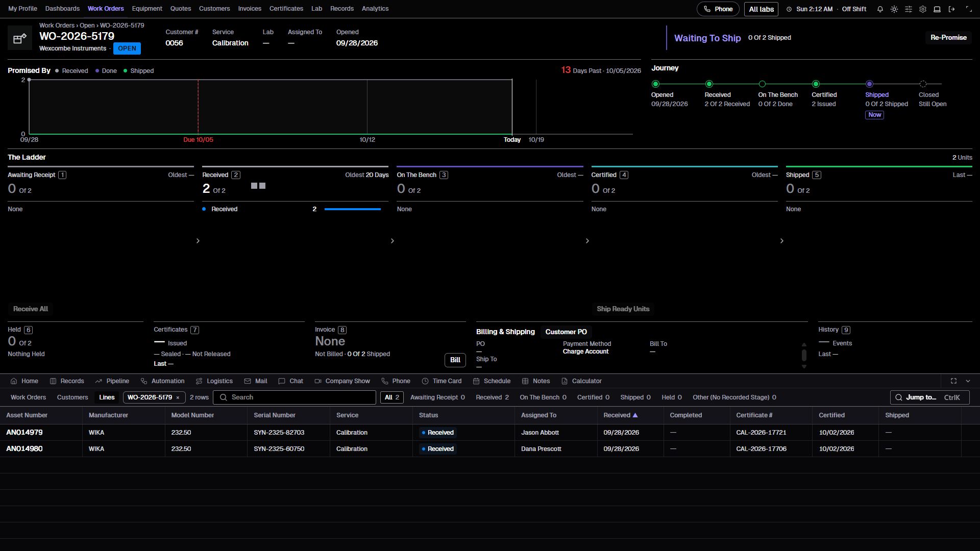Open the Home tab in the bottom dock
980x551 pixels.
(24, 381)
